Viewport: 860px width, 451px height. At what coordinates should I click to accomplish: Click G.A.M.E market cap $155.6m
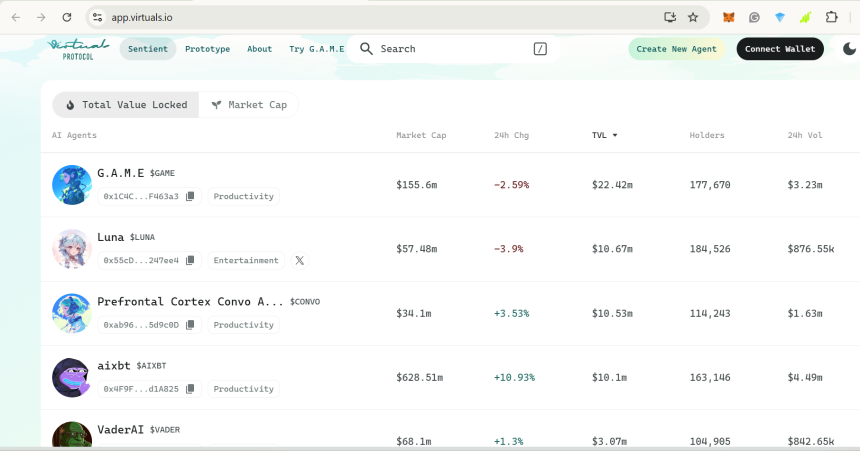417,185
